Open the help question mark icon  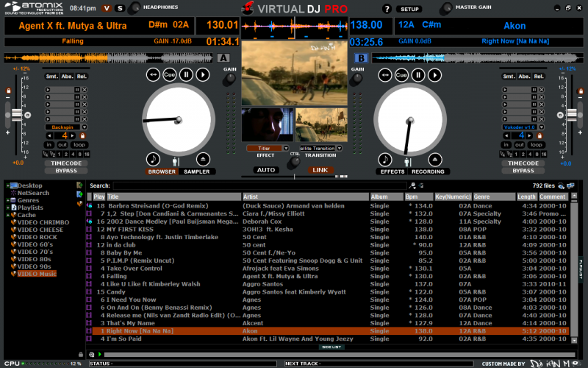pos(387,9)
